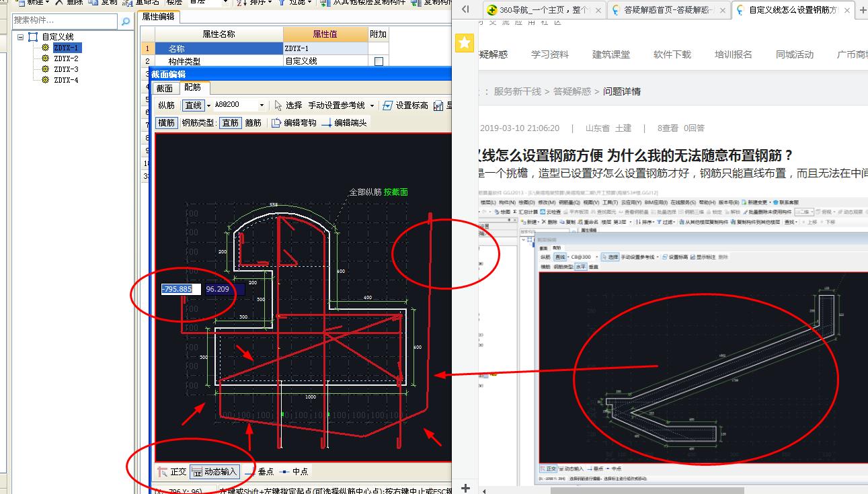Open 学习资料 in the site navigation
Image resolution: width=868 pixels, height=494 pixels.
[x=549, y=54]
